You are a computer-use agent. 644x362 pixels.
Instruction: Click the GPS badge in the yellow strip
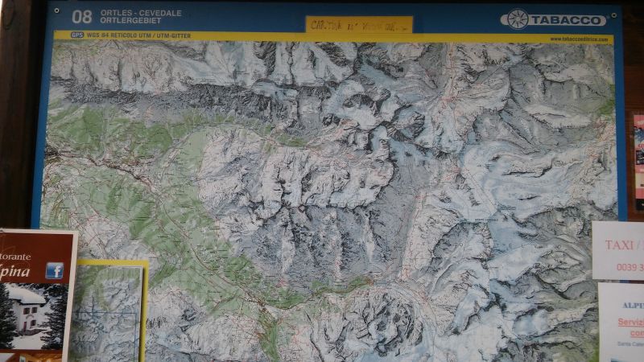point(77,35)
